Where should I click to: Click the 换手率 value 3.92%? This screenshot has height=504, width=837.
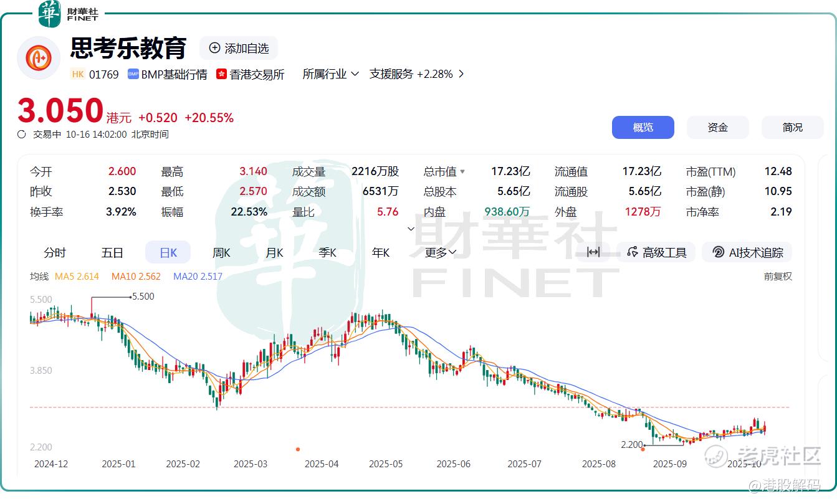(121, 212)
